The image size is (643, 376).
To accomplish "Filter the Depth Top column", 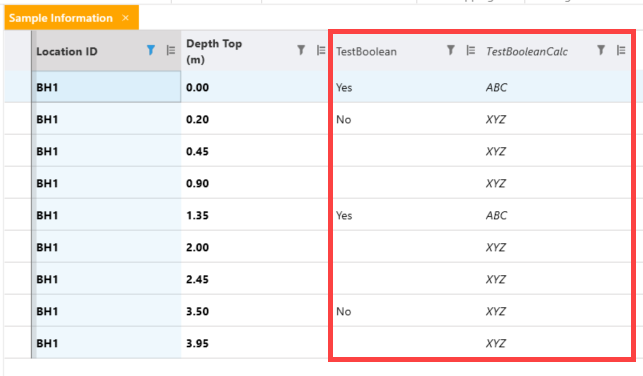I will [301, 50].
